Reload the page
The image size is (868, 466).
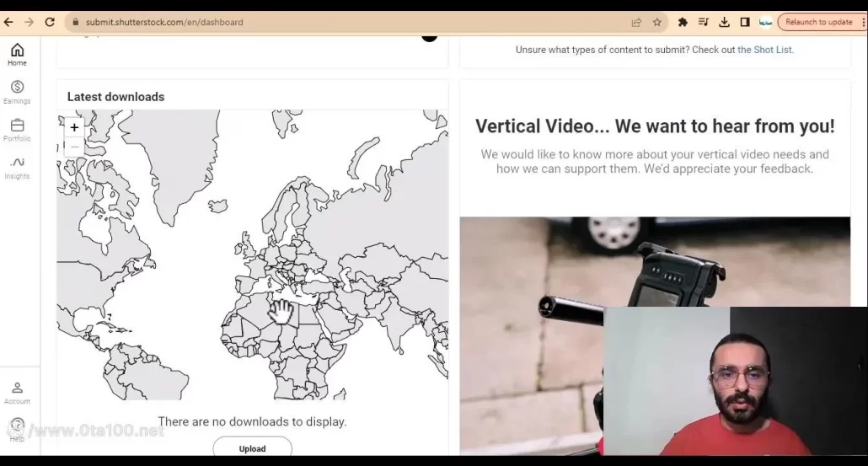pos(50,22)
